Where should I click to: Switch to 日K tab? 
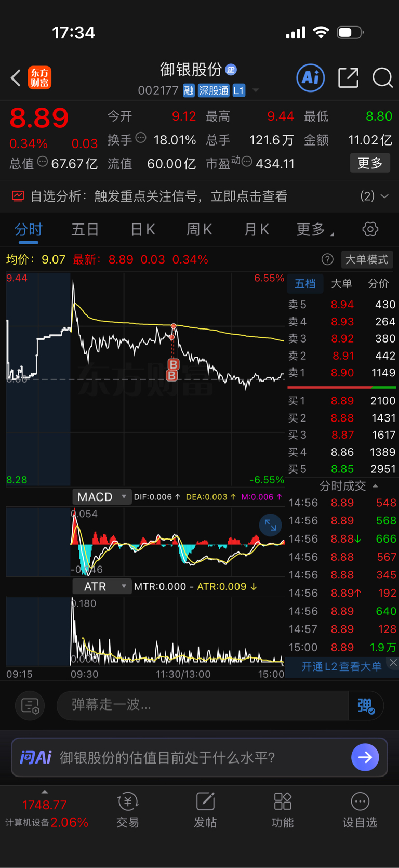pos(142,229)
